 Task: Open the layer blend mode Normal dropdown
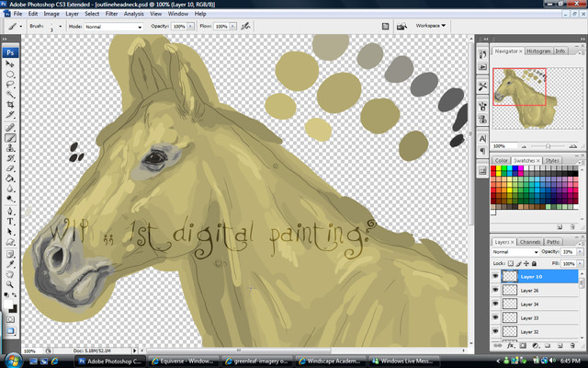(514, 251)
